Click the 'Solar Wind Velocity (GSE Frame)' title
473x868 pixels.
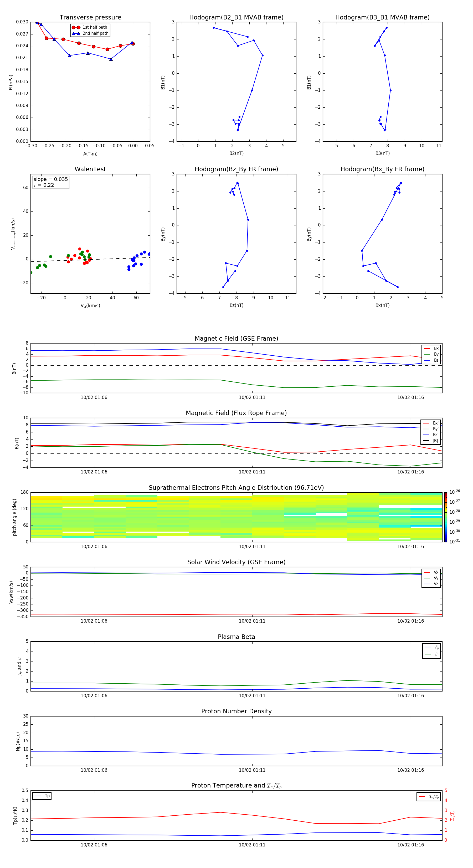(236, 562)
